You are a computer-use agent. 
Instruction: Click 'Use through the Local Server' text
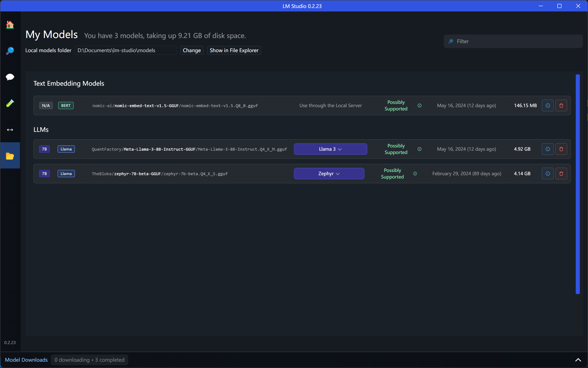(331, 105)
